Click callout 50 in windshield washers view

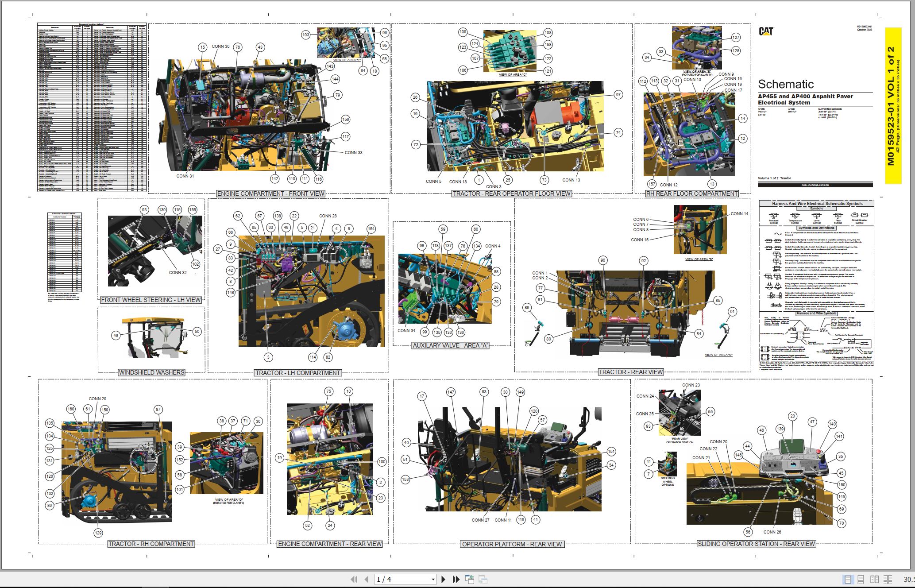click(x=197, y=332)
